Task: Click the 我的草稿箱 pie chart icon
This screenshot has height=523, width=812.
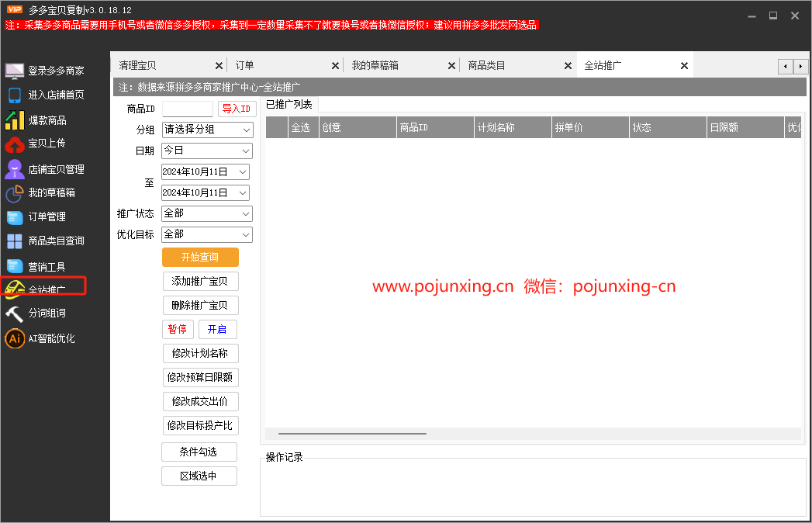Action: pyautogui.click(x=15, y=193)
